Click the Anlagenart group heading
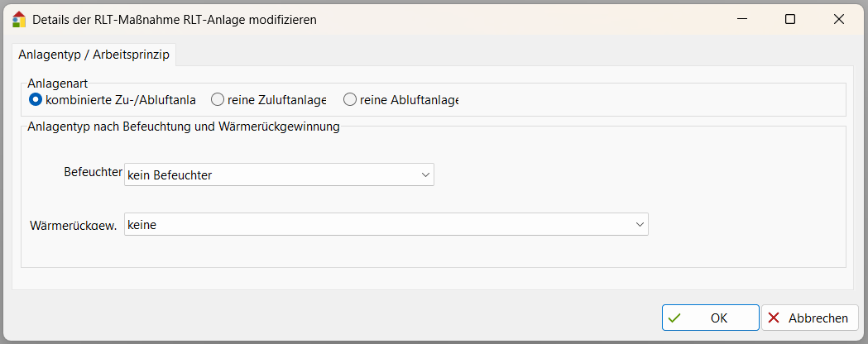Image resolution: width=868 pixels, height=344 pixels. pos(58,83)
